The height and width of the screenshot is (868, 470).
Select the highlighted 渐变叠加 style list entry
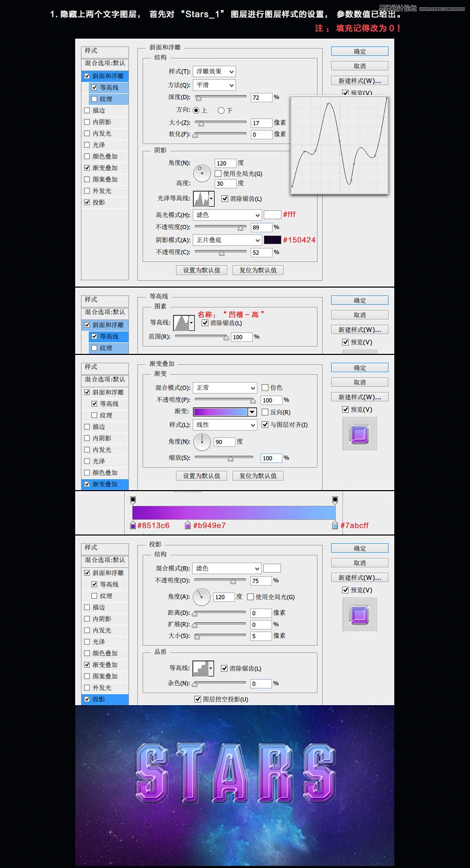pos(105,484)
